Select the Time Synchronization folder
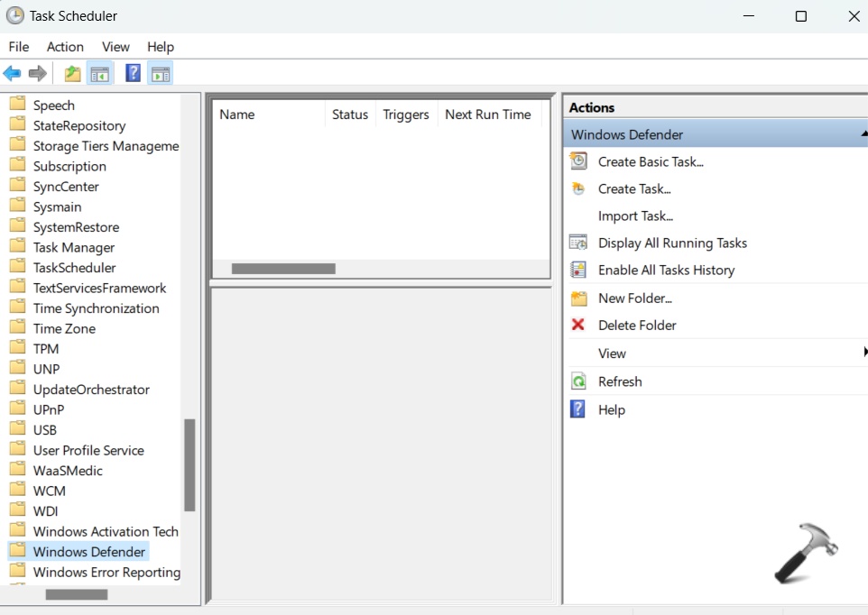The image size is (868, 615). pos(96,308)
